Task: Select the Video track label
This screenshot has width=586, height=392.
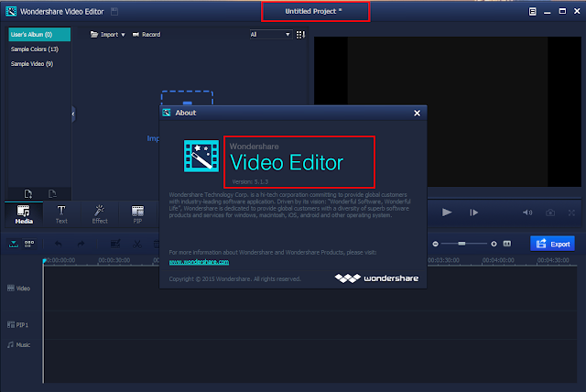Action: 18,289
